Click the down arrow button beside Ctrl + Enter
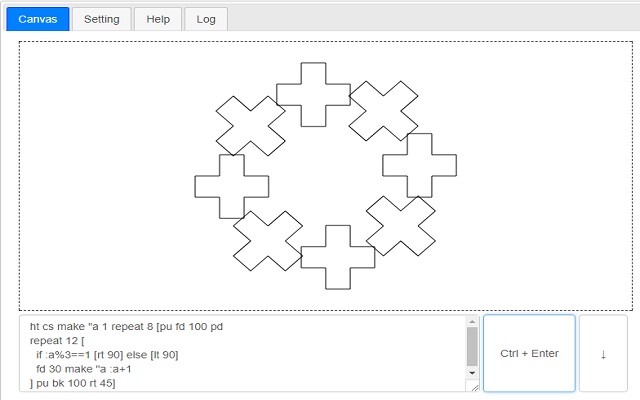The height and width of the screenshot is (400, 640). (603, 353)
